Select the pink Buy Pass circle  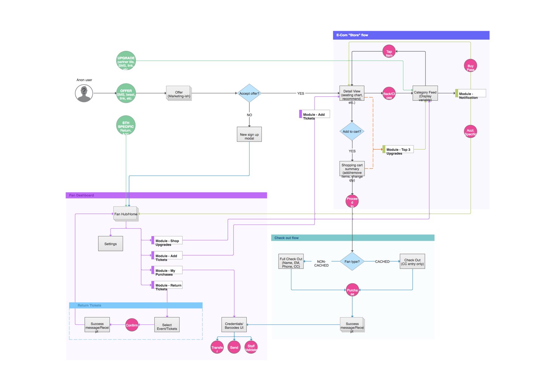[470, 66]
